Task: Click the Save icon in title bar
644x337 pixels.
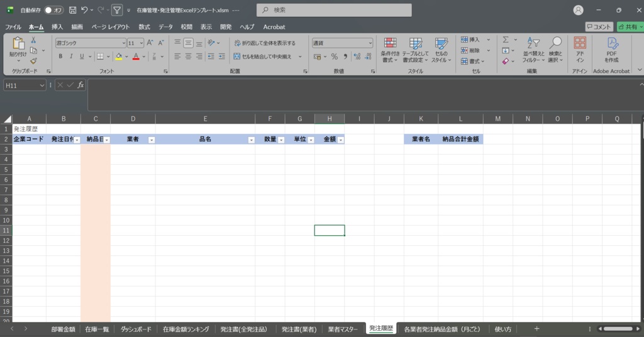Action: click(x=72, y=10)
